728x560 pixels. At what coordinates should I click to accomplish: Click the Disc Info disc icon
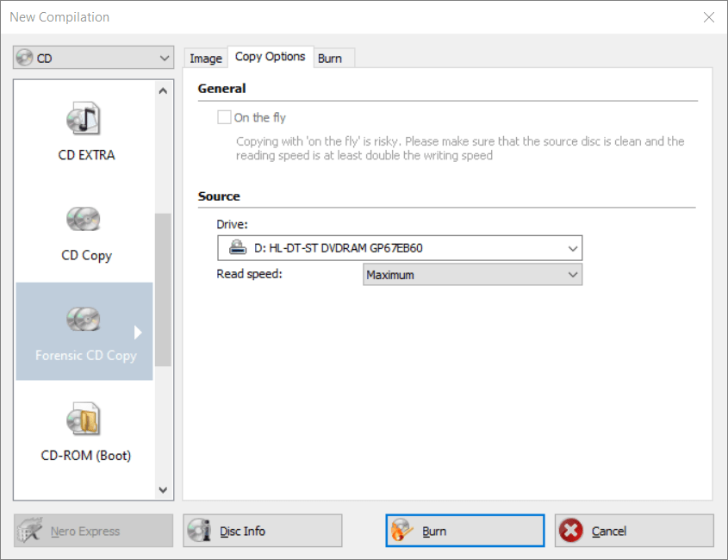[x=200, y=531]
